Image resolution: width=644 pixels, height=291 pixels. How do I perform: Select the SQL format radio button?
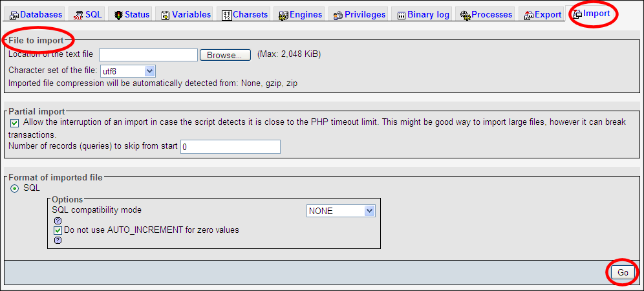(15, 188)
